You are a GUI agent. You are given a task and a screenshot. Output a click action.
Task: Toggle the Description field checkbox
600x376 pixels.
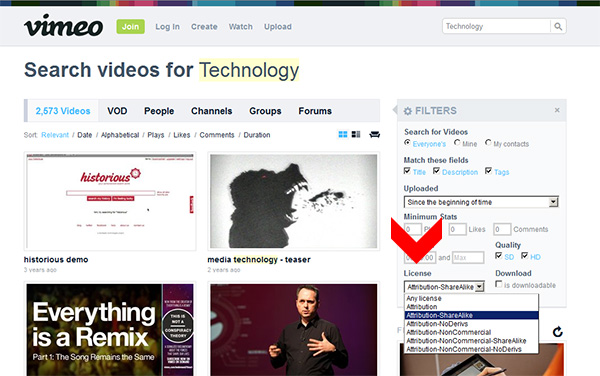click(x=436, y=171)
